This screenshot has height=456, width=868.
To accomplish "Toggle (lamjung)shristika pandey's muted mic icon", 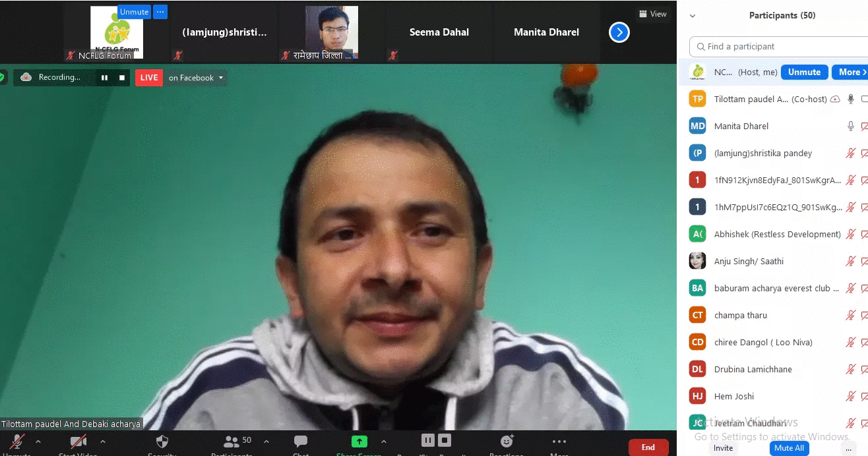I will tap(851, 153).
